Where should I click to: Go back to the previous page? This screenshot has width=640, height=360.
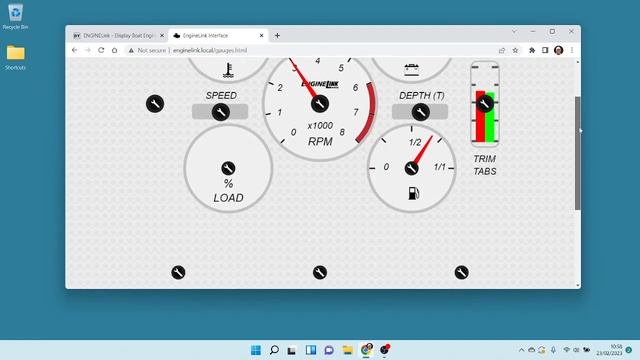pos(74,50)
